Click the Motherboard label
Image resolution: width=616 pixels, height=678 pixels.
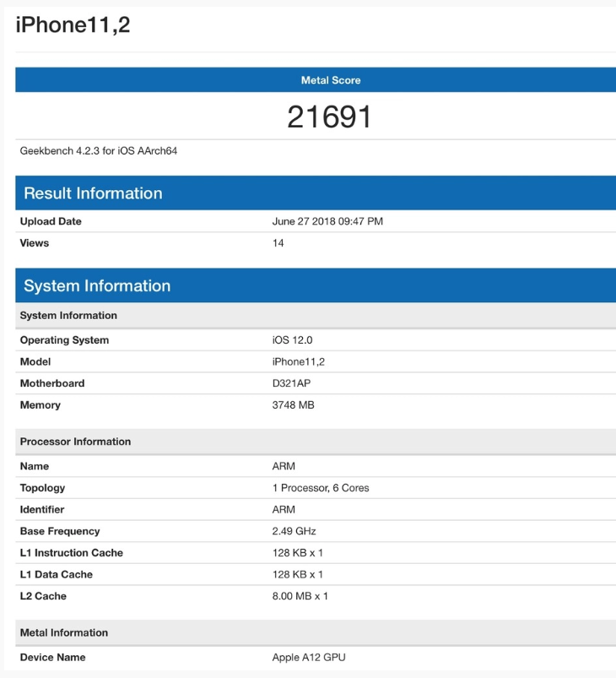(x=52, y=383)
